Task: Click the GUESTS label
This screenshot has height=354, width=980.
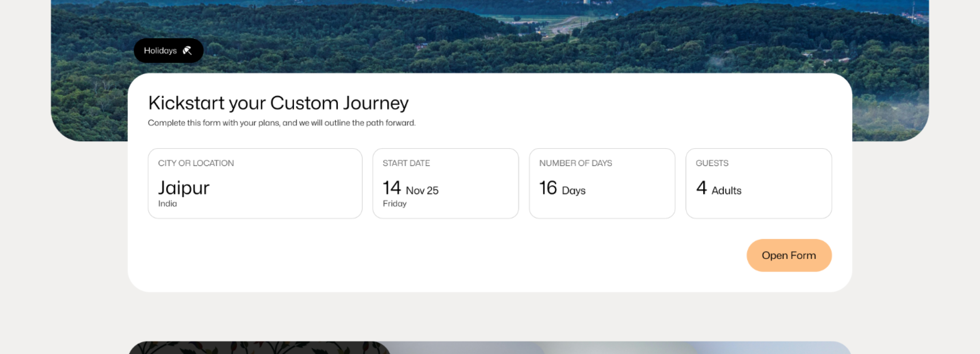Action: point(712,163)
